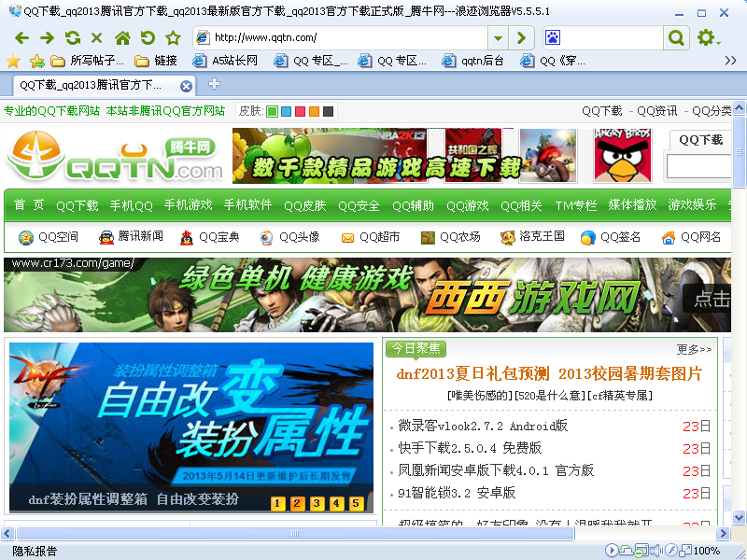The image size is (747, 560).
Task: Click the QQTN.com site logo
Action: [114, 156]
